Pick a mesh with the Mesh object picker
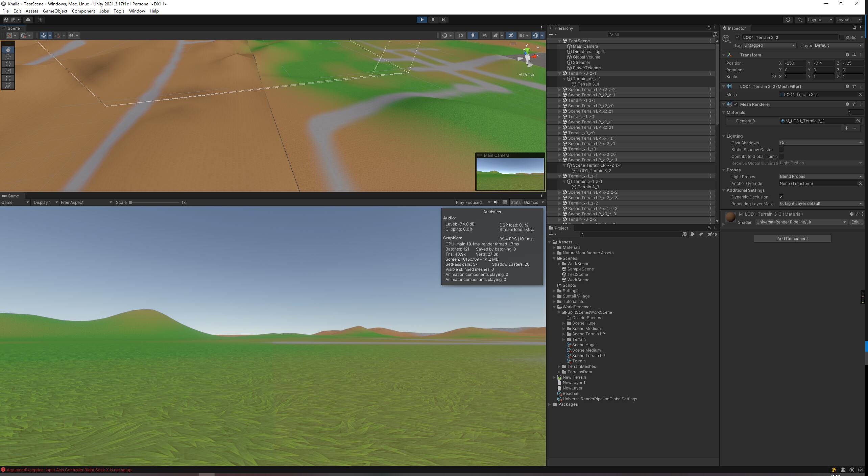This screenshot has height=476, width=868. [x=860, y=95]
